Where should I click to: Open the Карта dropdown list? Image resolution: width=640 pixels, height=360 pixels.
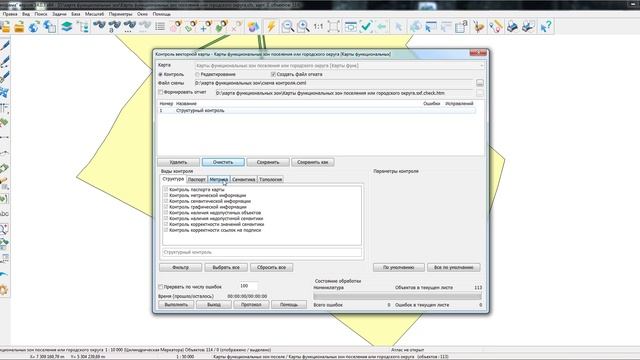340,66
